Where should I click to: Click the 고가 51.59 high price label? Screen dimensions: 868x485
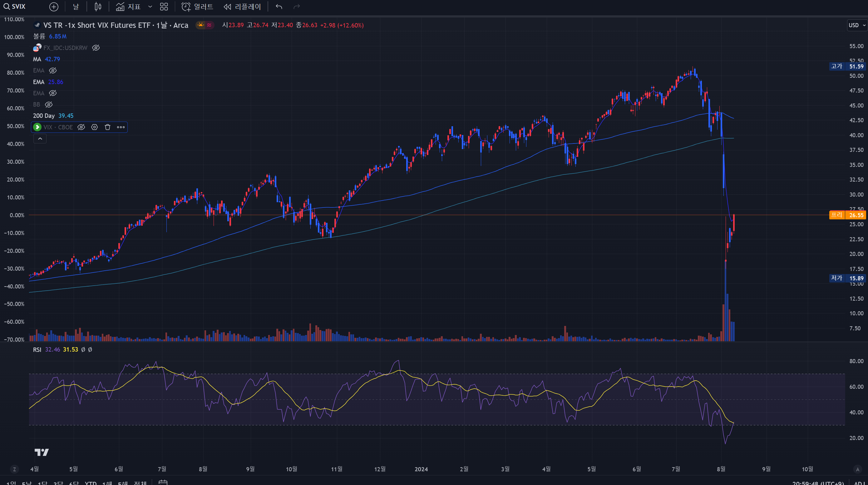coord(847,67)
